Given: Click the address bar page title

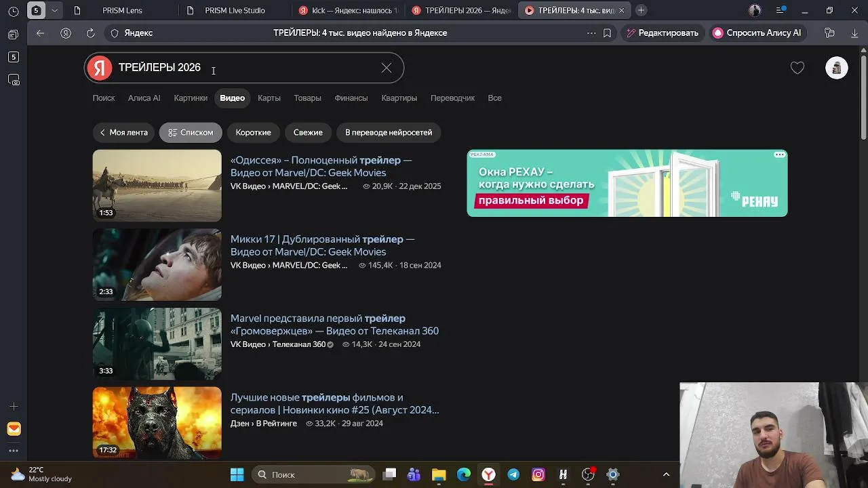Looking at the screenshot, I should coord(360,33).
